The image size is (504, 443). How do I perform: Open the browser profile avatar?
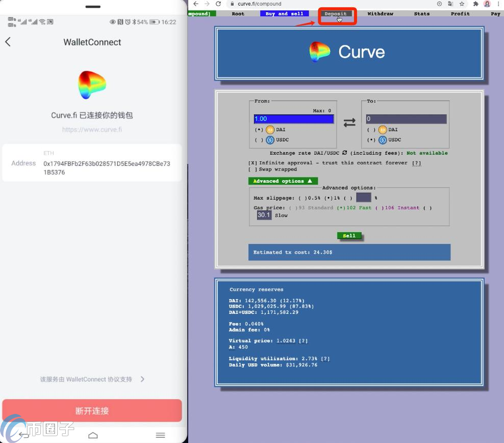pos(487,4)
